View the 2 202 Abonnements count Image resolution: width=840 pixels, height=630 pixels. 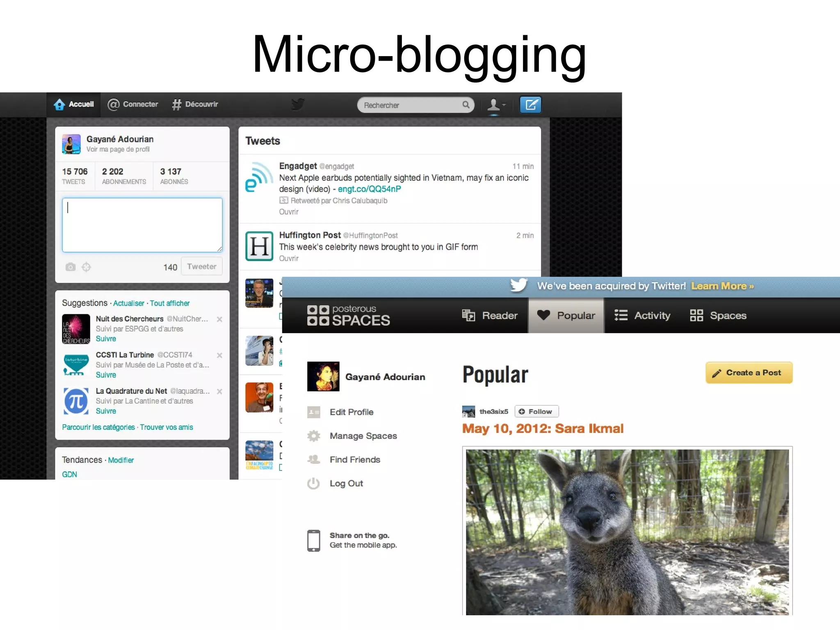(124, 176)
